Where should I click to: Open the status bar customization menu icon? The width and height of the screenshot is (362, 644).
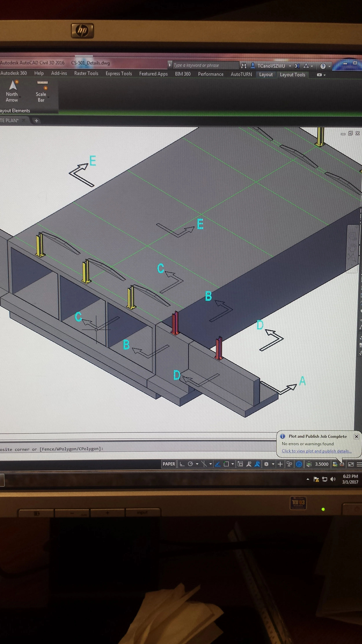[359, 464]
